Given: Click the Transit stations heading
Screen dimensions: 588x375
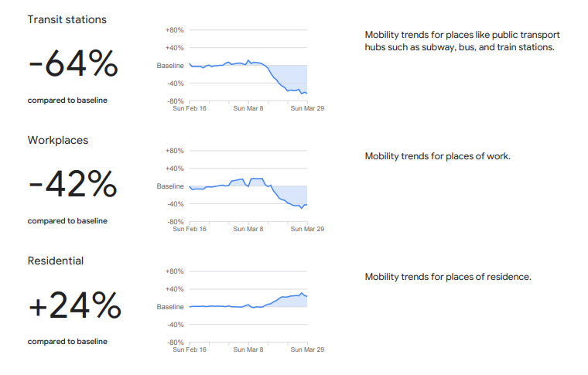Looking at the screenshot, I should (x=67, y=20).
